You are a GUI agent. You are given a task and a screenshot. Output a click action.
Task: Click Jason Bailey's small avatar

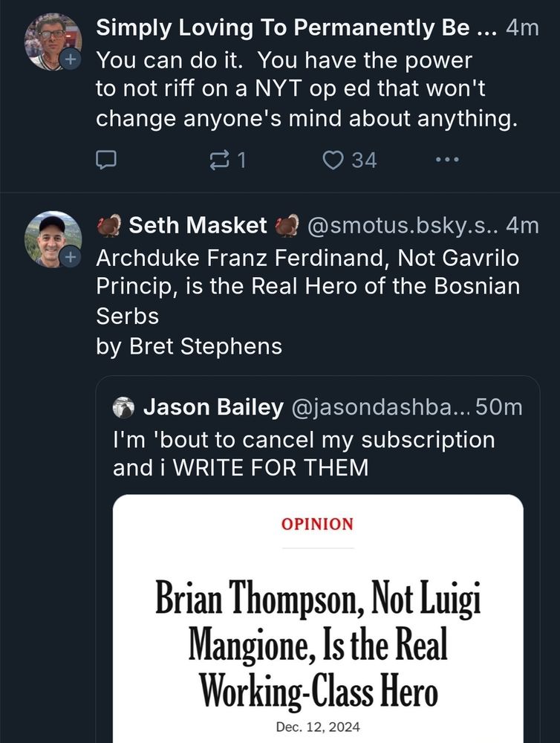click(124, 407)
